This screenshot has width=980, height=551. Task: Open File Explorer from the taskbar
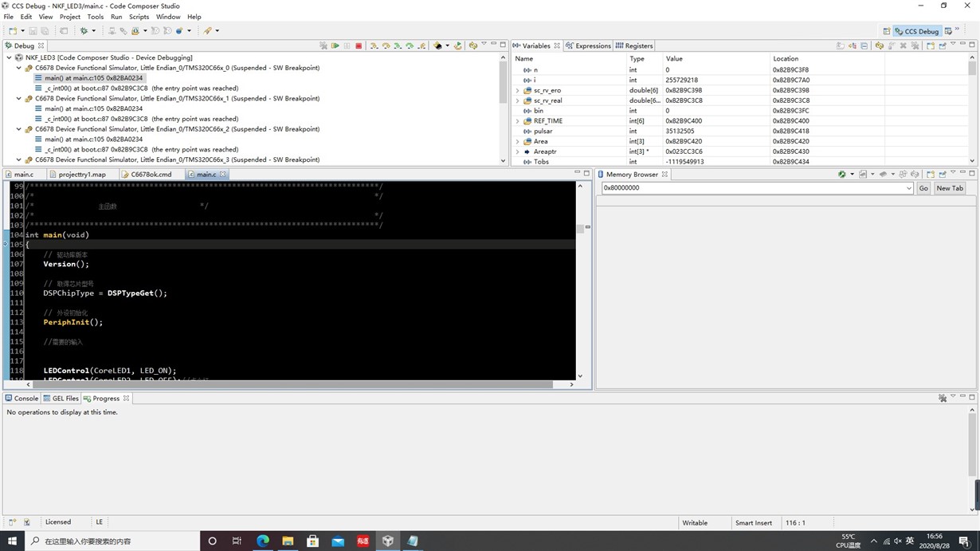coord(288,541)
